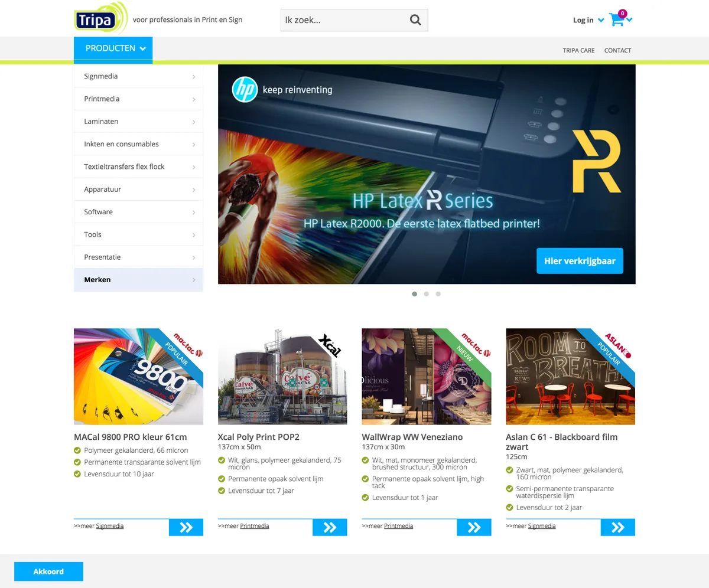Select the third carousel slide dot
This screenshot has height=588, width=709.
pyautogui.click(x=438, y=294)
